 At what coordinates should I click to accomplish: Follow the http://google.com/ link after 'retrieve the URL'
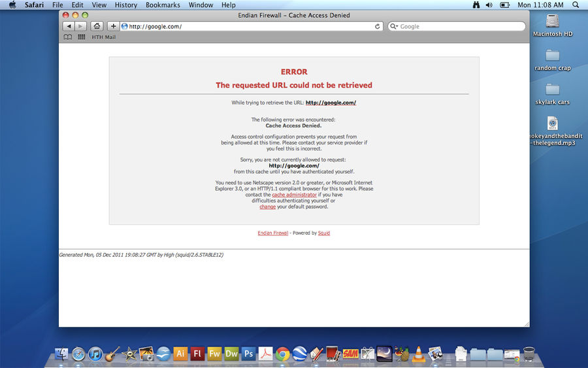pos(331,103)
